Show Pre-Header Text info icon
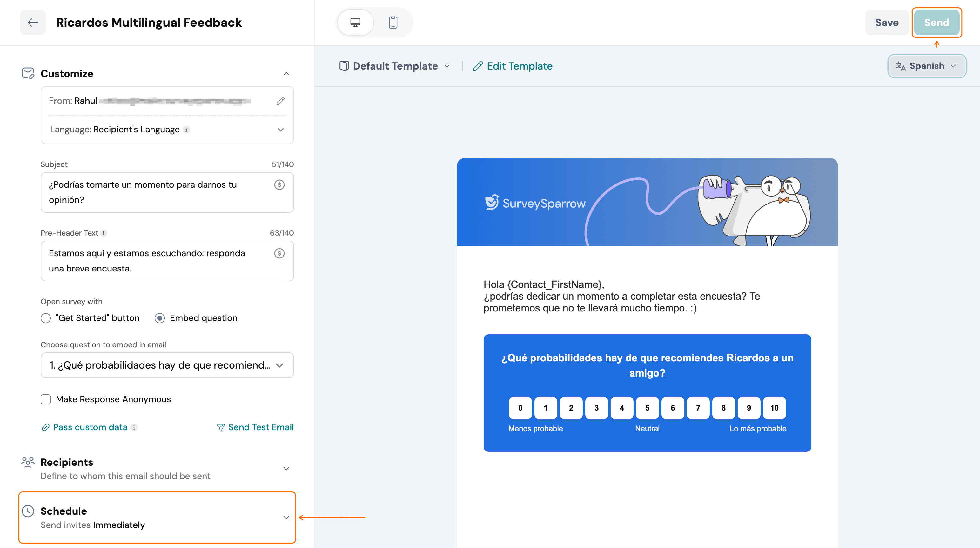The height and width of the screenshot is (548, 980). coord(104,233)
